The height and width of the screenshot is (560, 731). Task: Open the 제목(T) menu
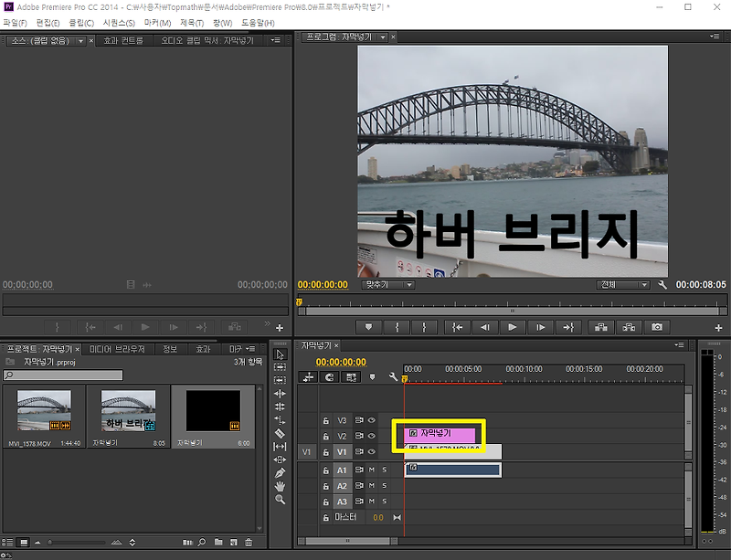click(x=192, y=23)
